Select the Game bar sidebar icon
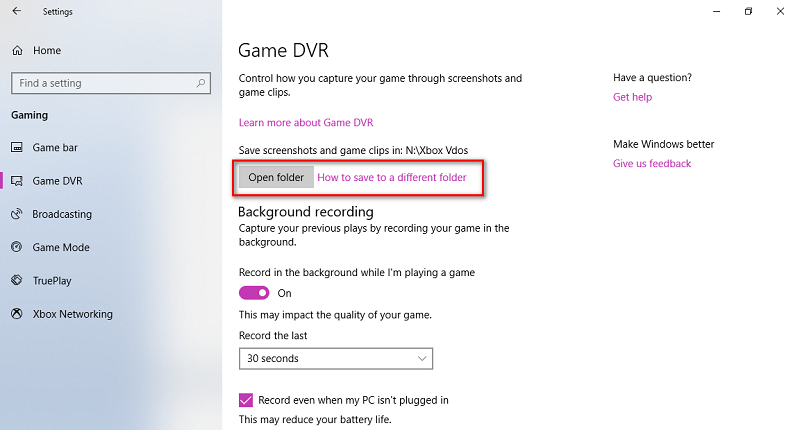Image resolution: width=800 pixels, height=430 pixels. (17, 147)
